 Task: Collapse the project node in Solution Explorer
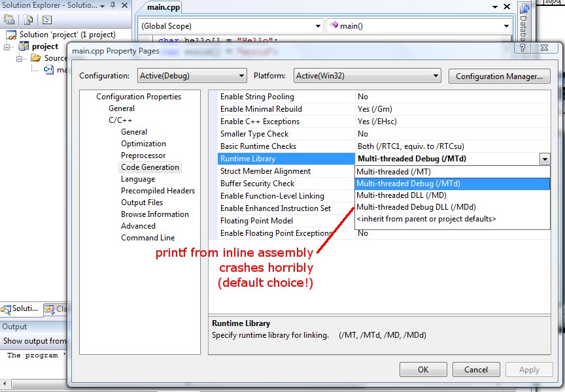[x=7, y=47]
